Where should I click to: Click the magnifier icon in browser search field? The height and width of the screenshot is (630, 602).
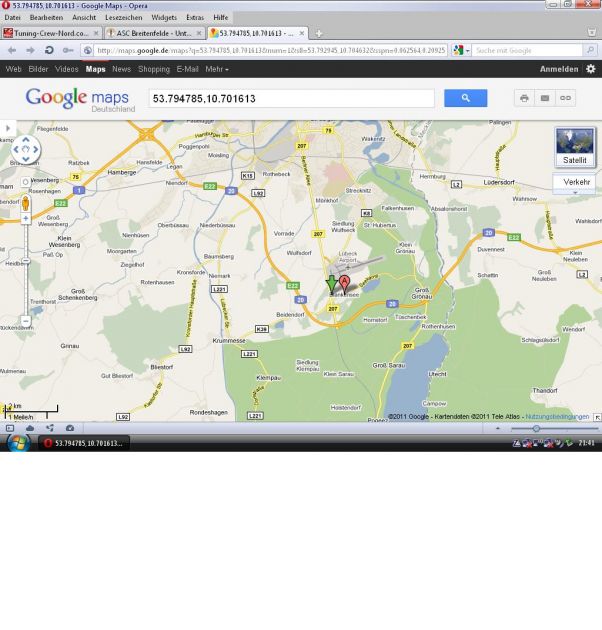point(590,50)
